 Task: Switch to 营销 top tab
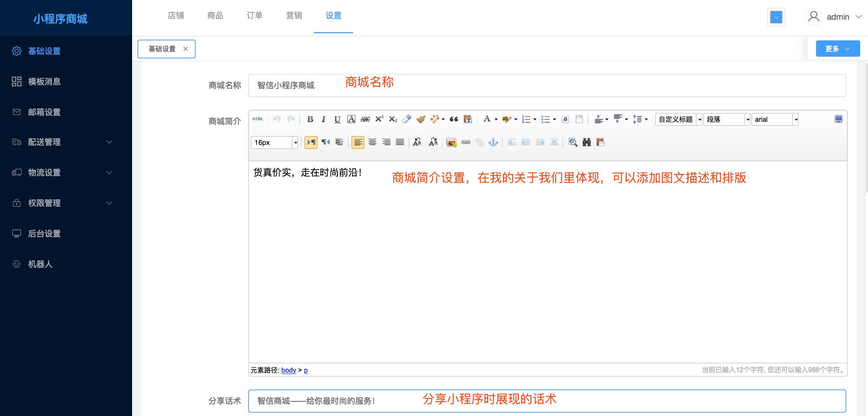[294, 16]
